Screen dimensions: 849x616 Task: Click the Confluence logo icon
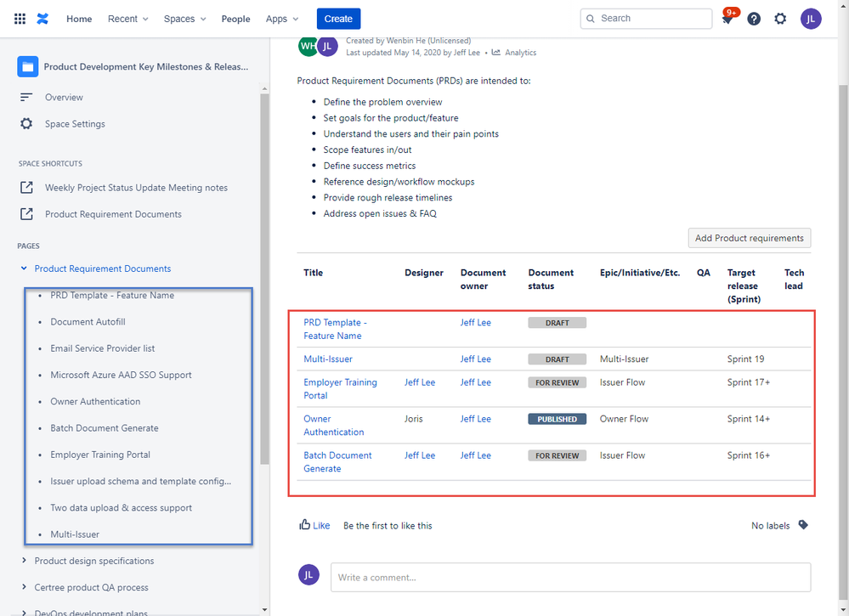[42, 19]
